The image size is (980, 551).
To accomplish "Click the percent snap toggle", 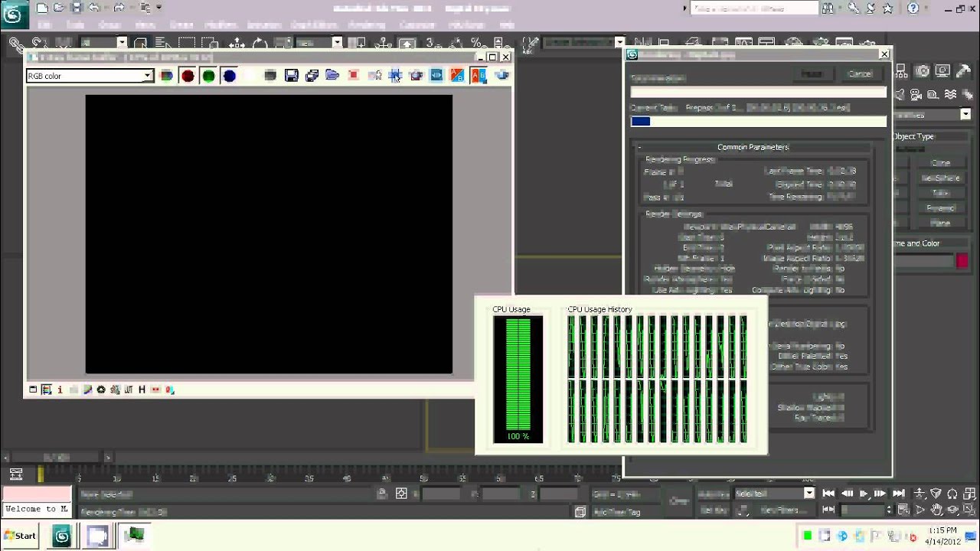I will coord(475,44).
